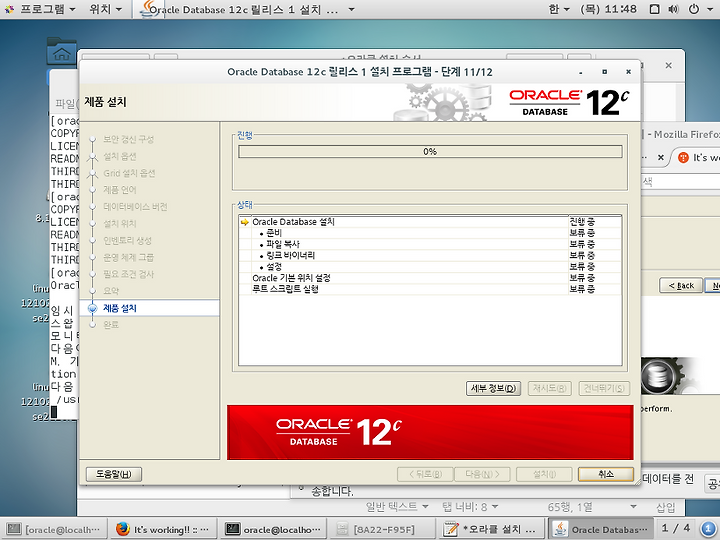Screen dimensions: 720x540
Task: Select the 필요 조건 검사 step
Action: click(129, 274)
